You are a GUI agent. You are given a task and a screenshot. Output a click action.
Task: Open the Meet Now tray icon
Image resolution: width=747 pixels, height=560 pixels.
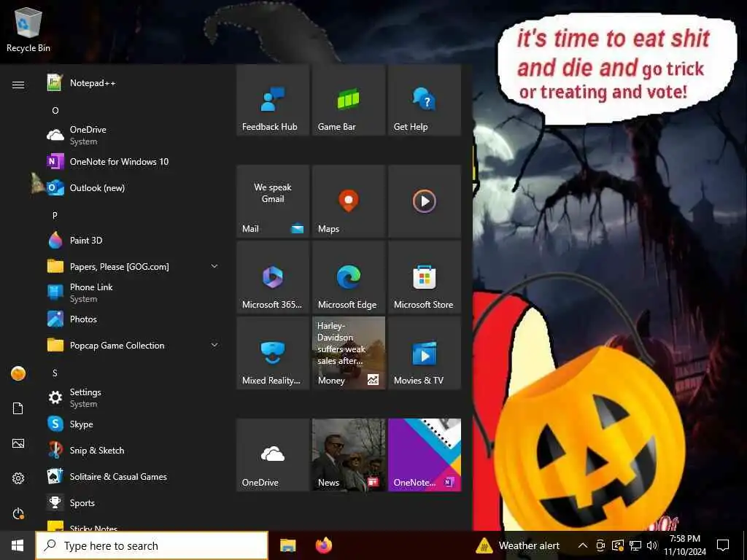point(601,545)
